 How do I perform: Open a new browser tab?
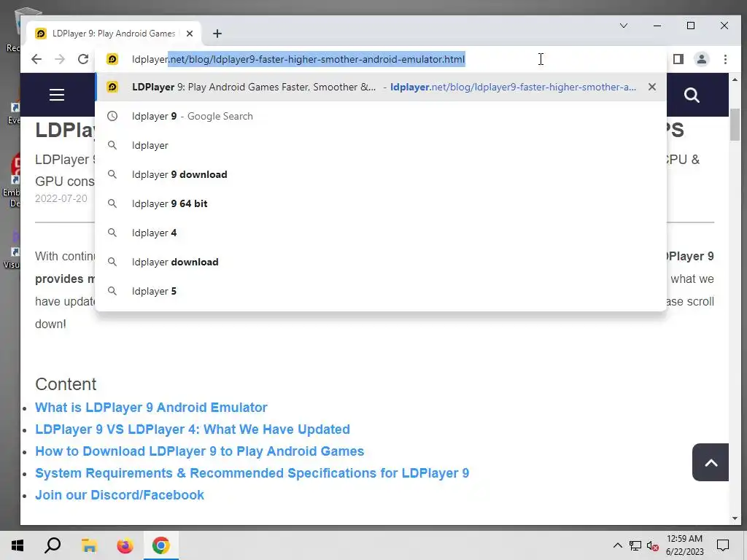pyautogui.click(x=217, y=34)
